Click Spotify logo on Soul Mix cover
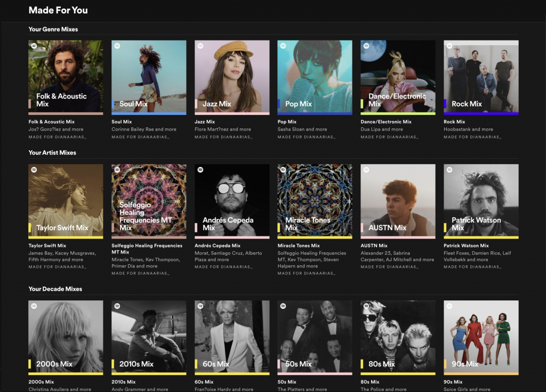The image size is (546, 392). (x=117, y=46)
